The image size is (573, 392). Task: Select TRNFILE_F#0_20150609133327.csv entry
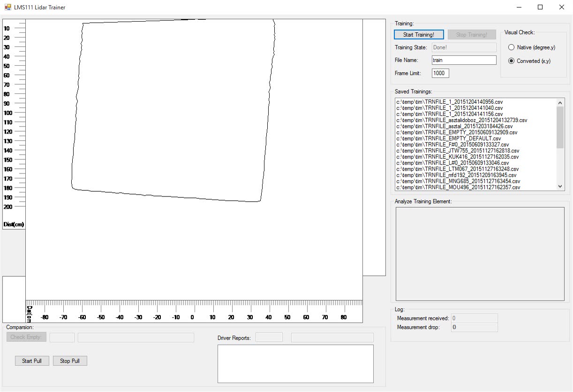coord(452,144)
